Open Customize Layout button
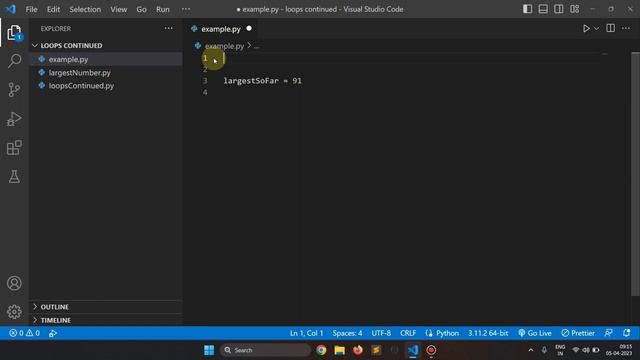Screen dimensions: 640x360 [x=574, y=9]
